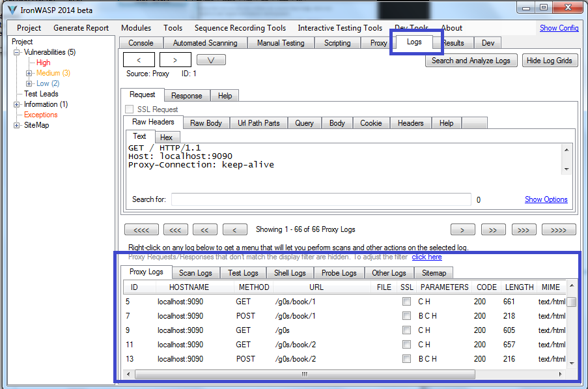Screen dimensions: 588x389
Task: Toggle SSL checkbox in row ID 9
Action: pyautogui.click(x=406, y=330)
